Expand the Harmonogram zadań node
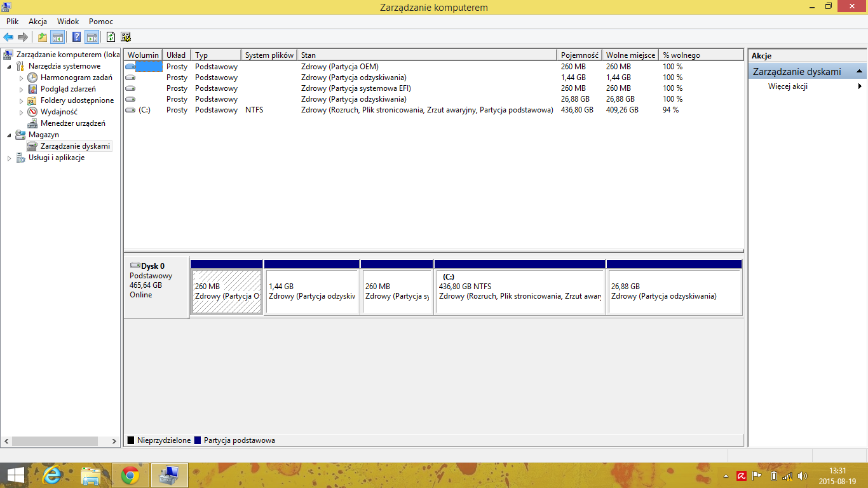The image size is (868, 488). pyautogui.click(x=21, y=78)
